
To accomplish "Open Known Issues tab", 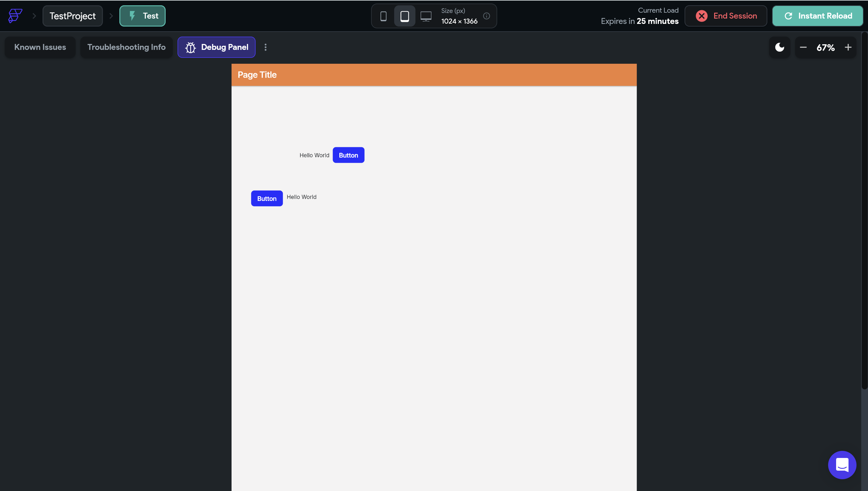I will (x=40, y=47).
